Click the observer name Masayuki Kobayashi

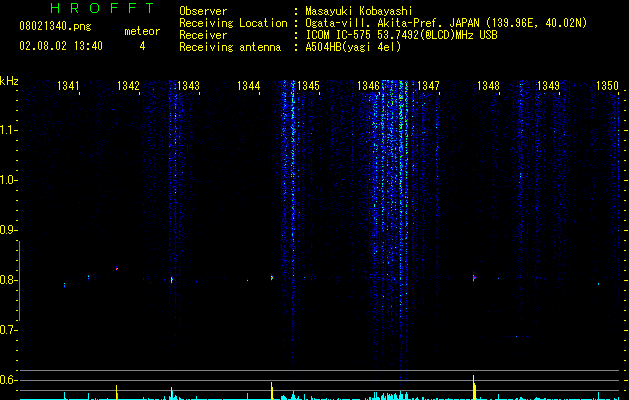359,11
